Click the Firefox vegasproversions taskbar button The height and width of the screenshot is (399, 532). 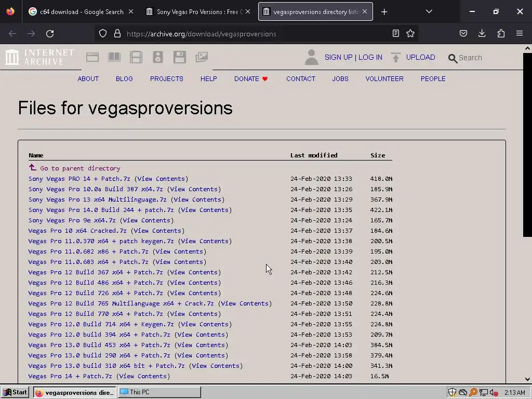point(75,393)
